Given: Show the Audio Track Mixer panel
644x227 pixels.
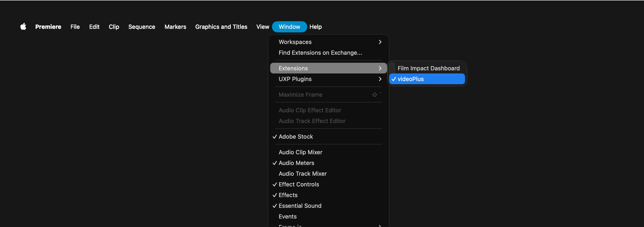Looking at the screenshot, I should [x=328, y=174].
